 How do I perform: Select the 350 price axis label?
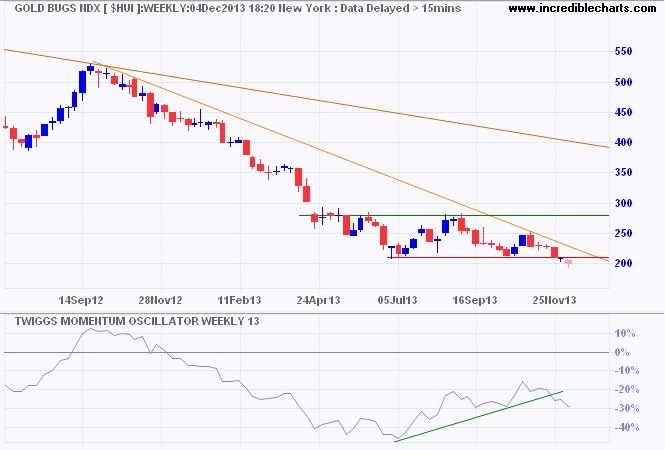pyautogui.click(x=623, y=173)
